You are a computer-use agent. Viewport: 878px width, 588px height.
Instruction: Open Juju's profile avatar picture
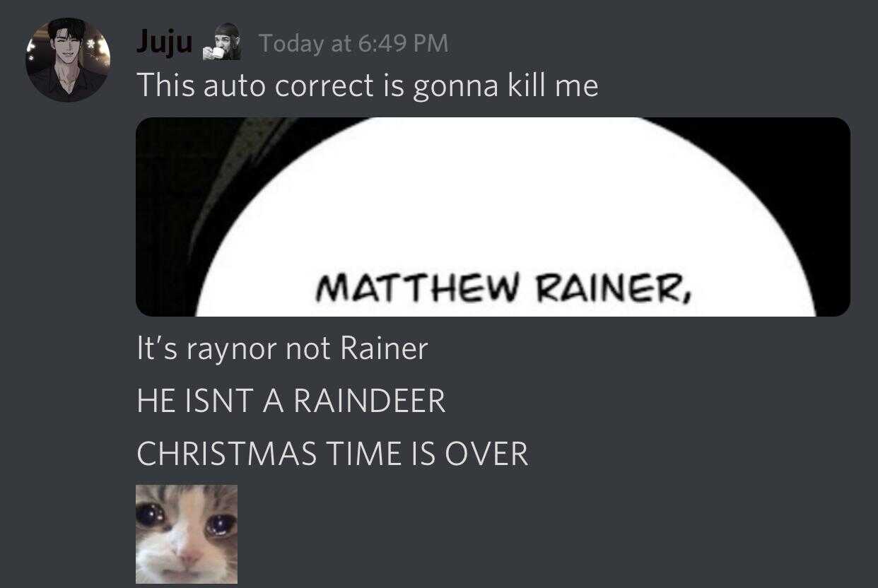pyautogui.click(x=68, y=60)
